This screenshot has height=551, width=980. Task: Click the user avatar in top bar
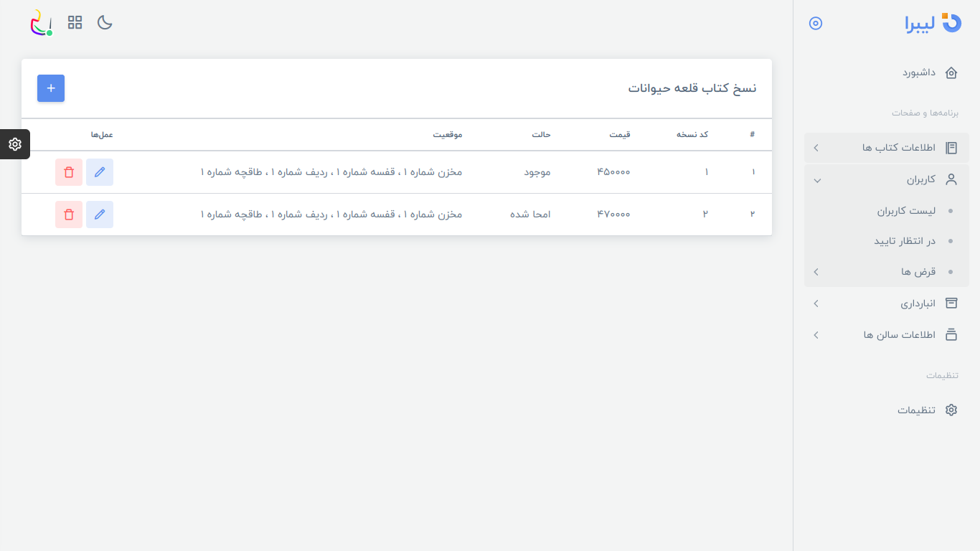[41, 23]
